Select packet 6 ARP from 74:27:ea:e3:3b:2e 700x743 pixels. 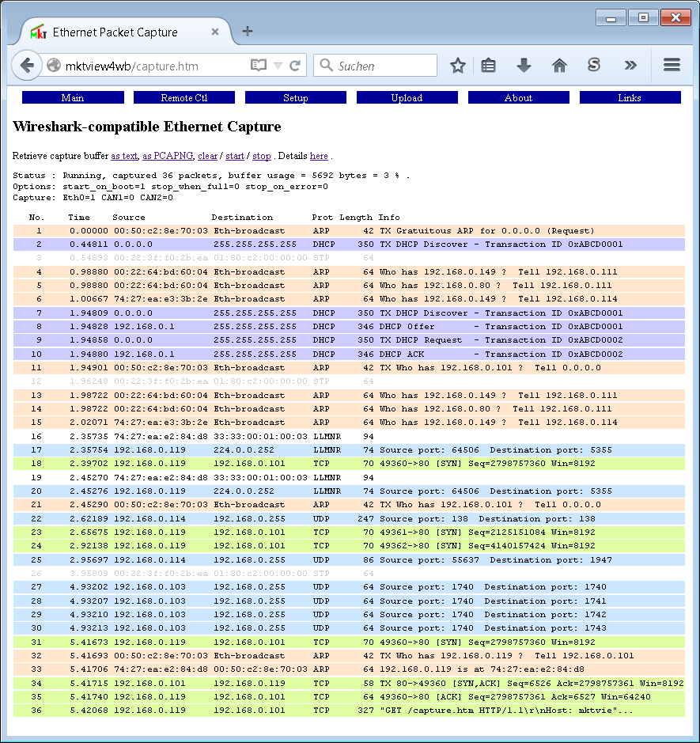pyautogui.click(x=349, y=299)
